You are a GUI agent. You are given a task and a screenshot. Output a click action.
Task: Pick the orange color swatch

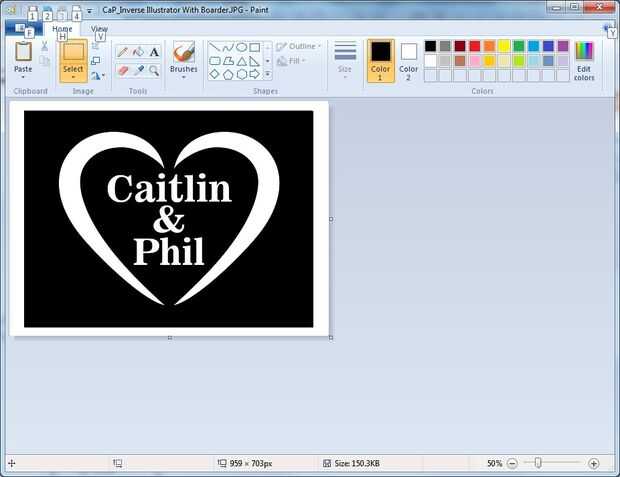pos(489,46)
